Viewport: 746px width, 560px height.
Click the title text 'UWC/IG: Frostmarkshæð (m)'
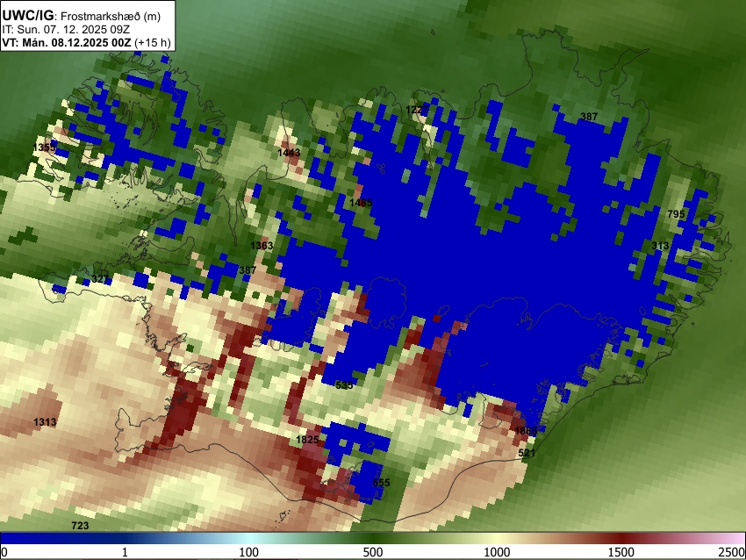pyautogui.click(x=82, y=16)
